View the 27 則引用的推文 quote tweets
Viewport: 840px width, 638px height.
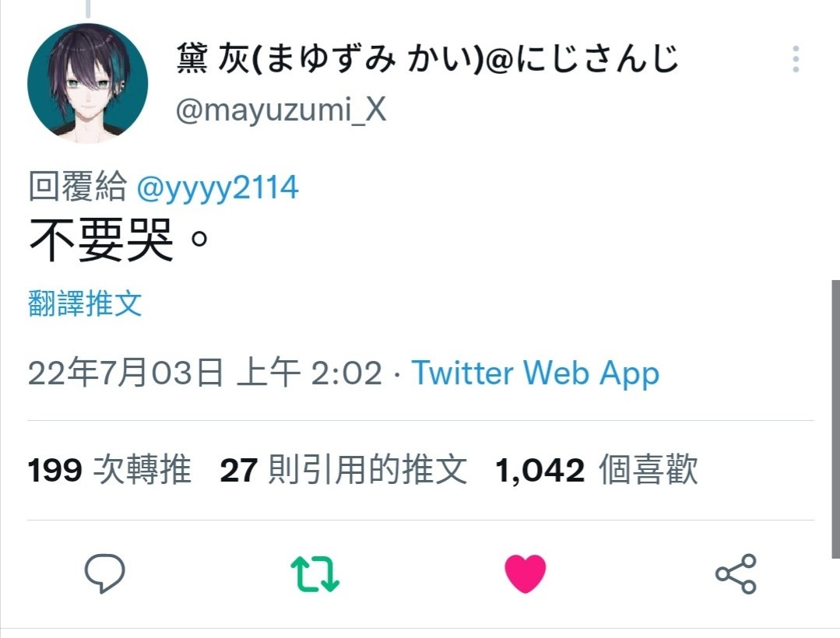(x=343, y=470)
